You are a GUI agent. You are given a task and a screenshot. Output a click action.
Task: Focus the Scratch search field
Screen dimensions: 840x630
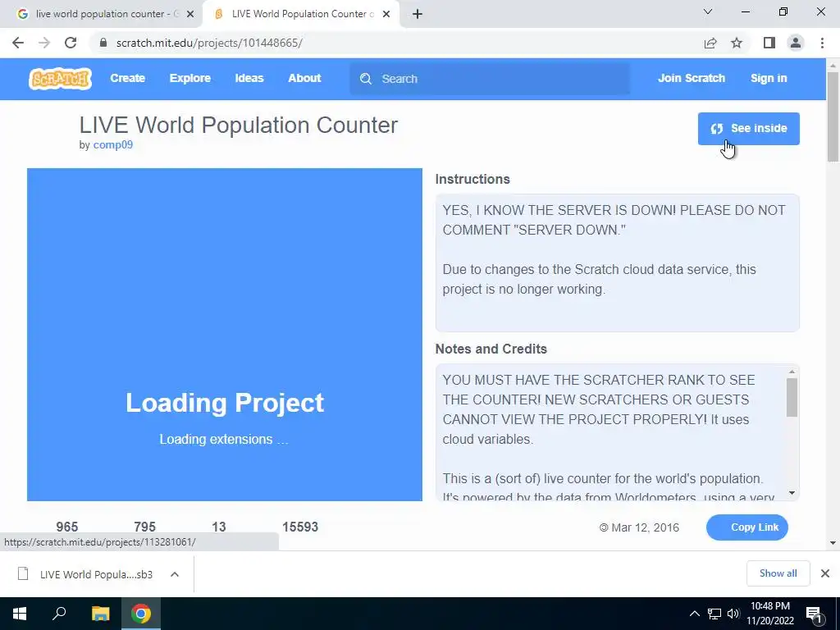point(490,79)
